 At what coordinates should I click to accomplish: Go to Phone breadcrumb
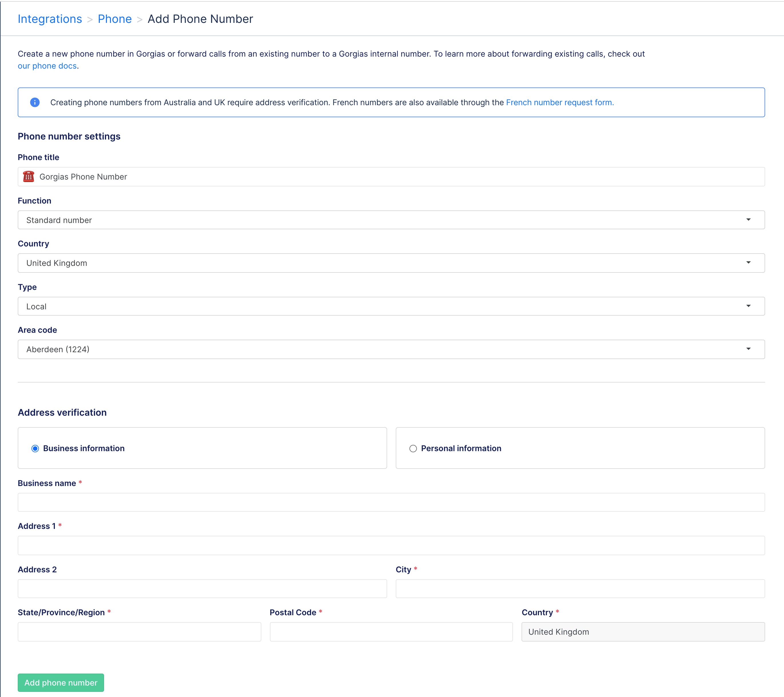(x=115, y=19)
